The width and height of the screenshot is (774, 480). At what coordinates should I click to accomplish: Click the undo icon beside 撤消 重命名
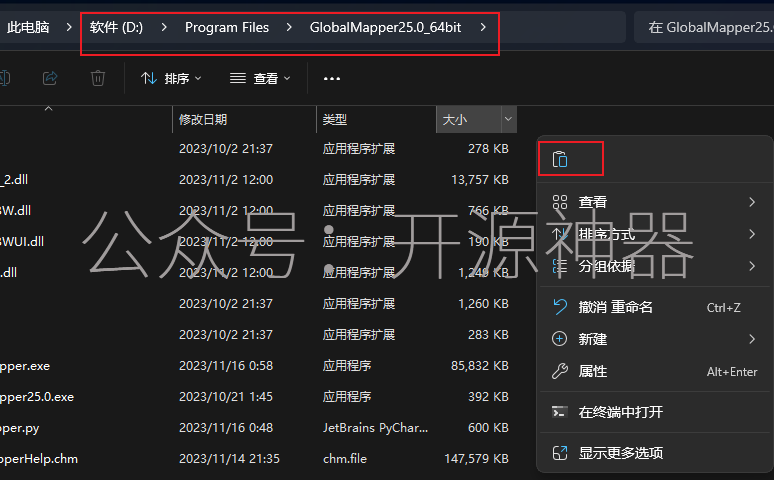tap(559, 307)
